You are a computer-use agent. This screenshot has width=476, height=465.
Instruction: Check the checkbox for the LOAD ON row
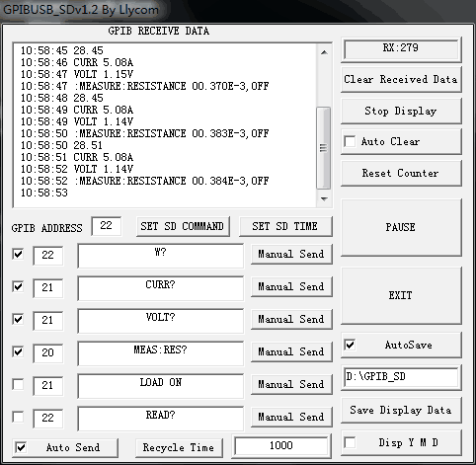pos(18,384)
